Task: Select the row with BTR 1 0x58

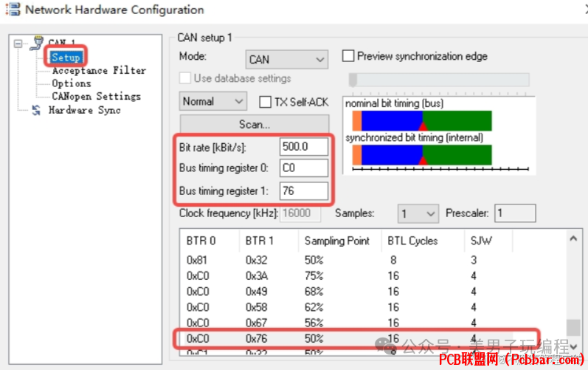Action: 346,307
